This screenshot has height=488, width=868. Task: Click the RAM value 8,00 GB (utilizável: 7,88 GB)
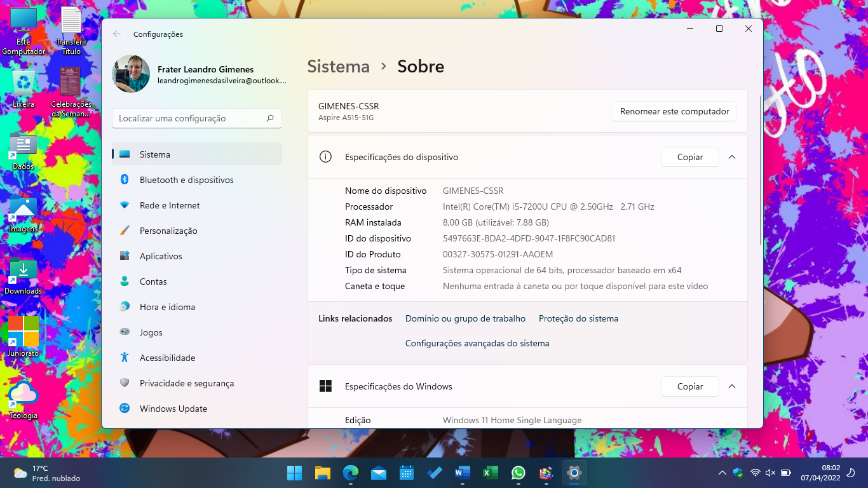click(x=496, y=222)
